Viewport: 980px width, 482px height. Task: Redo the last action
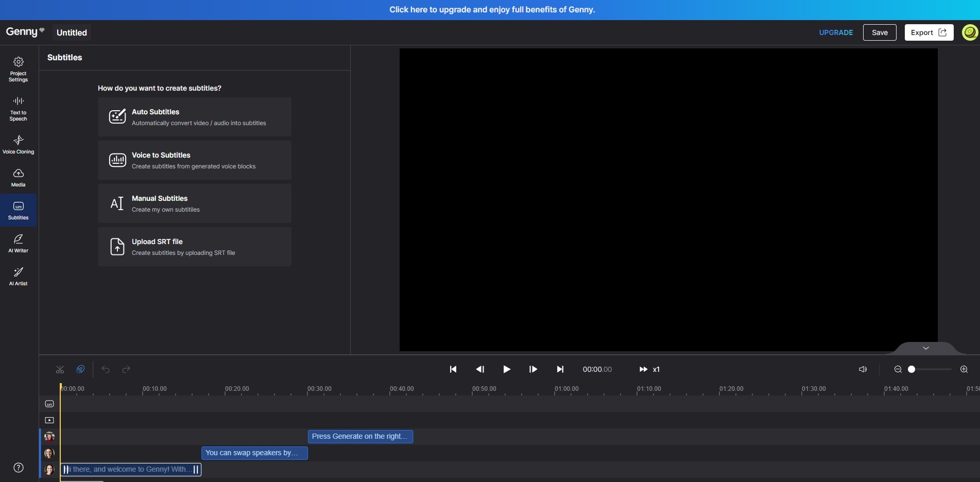pos(126,369)
